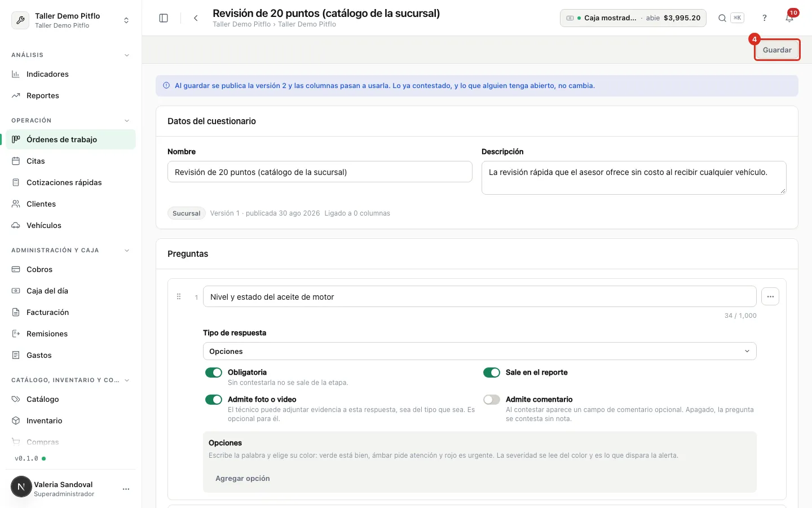812x508 pixels.
Task: Open Gastos in the sidebar
Action: (71, 355)
